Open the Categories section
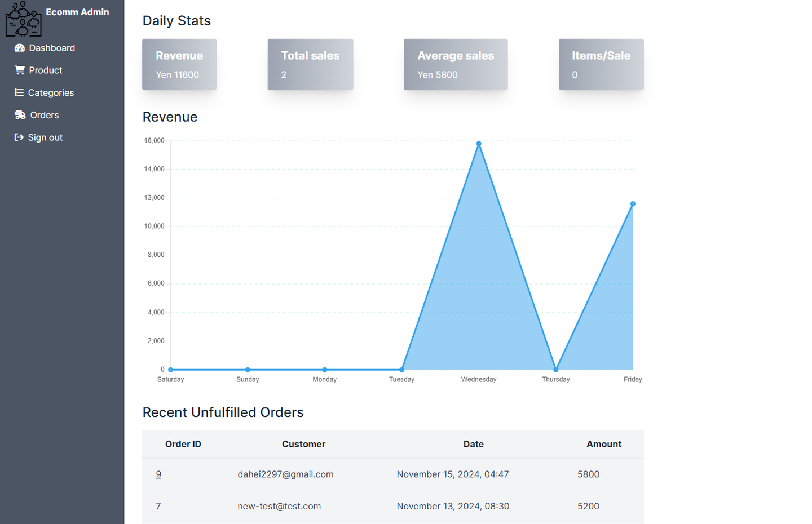Screen dimensions: 812x524 45,92
